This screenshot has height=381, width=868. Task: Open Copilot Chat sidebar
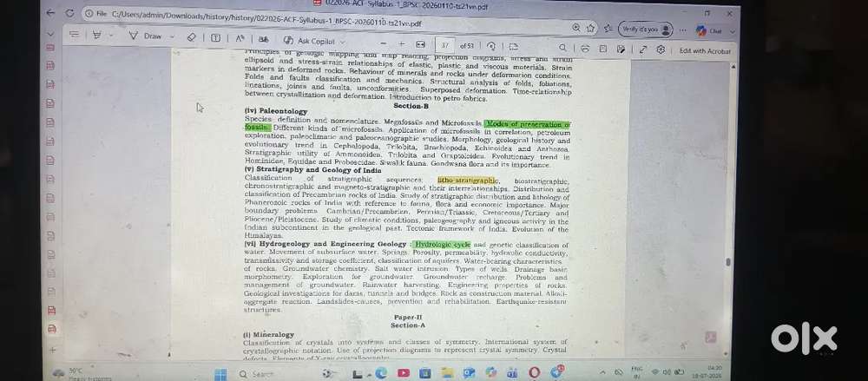click(710, 31)
